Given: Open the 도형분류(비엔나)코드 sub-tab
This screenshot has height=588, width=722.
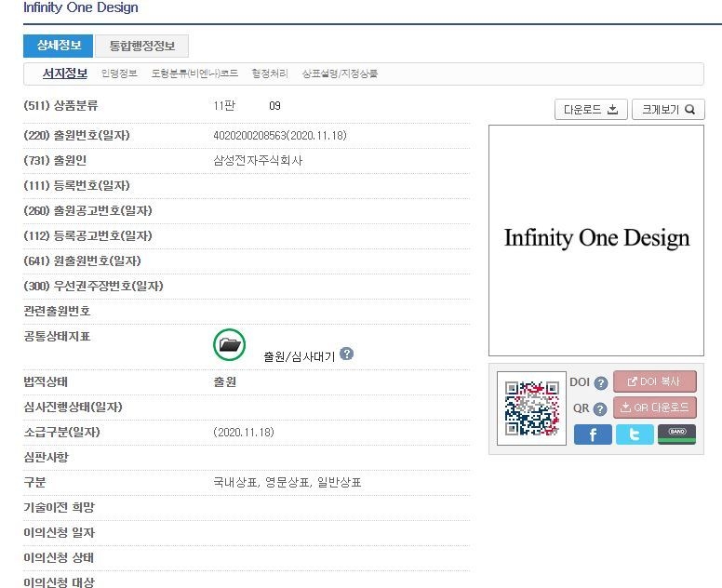Looking at the screenshot, I should pyautogui.click(x=194, y=73).
